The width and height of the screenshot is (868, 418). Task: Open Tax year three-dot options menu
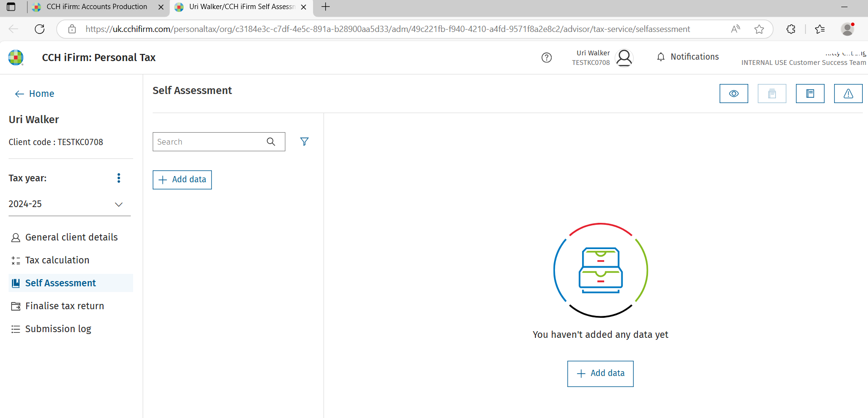[119, 178]
